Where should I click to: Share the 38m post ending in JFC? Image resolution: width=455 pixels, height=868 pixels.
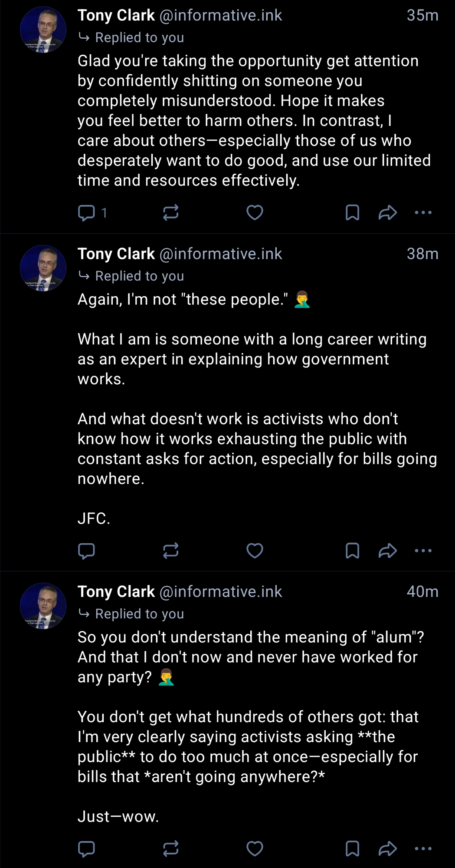coord(387,551)
